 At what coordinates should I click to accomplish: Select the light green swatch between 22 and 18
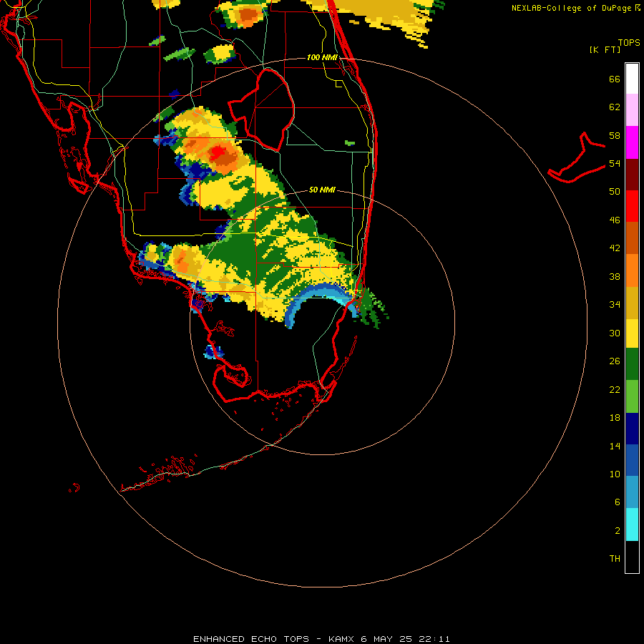[632, 396]
